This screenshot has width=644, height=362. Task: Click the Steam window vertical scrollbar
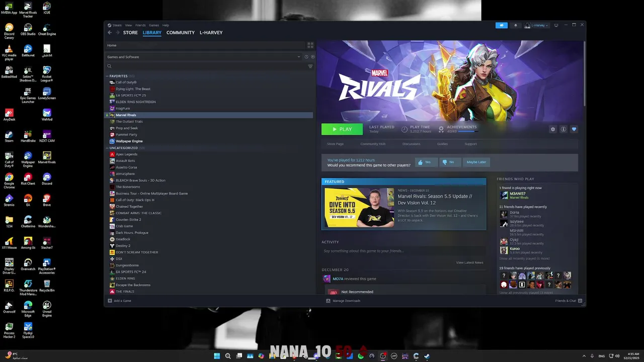click(x=584, y=73)
